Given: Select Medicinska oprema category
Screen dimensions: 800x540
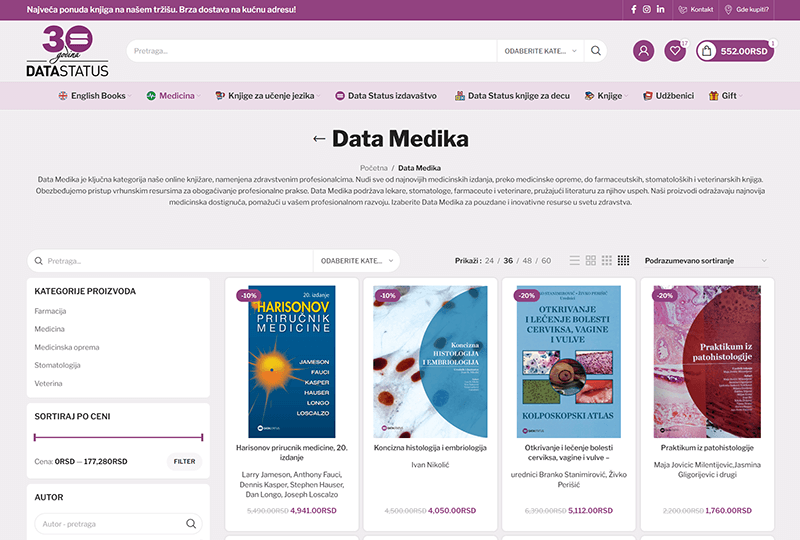Looking at the screenshot, I should (x=67, y=347).
